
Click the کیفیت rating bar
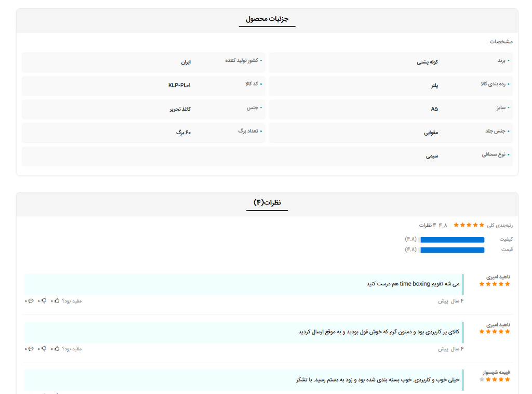(453, 240)
